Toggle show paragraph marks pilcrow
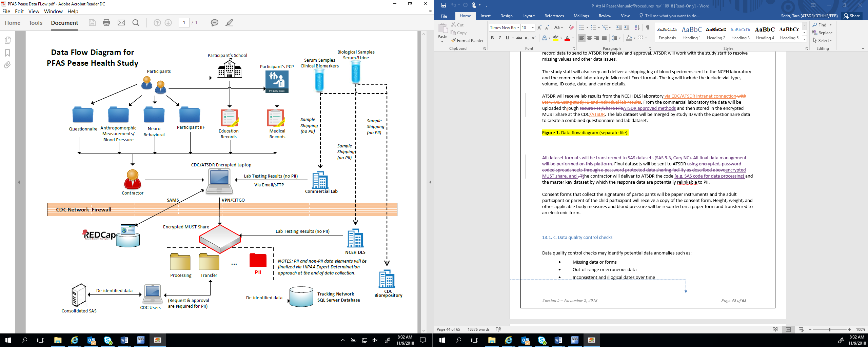Viewport: 868px width, 347px height. pyautogui.click(x=647, y=27)
